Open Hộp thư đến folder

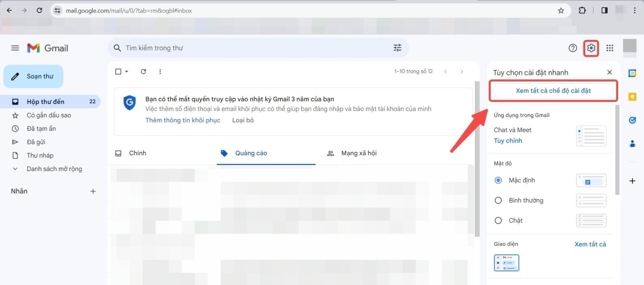[x=50, y=101]
